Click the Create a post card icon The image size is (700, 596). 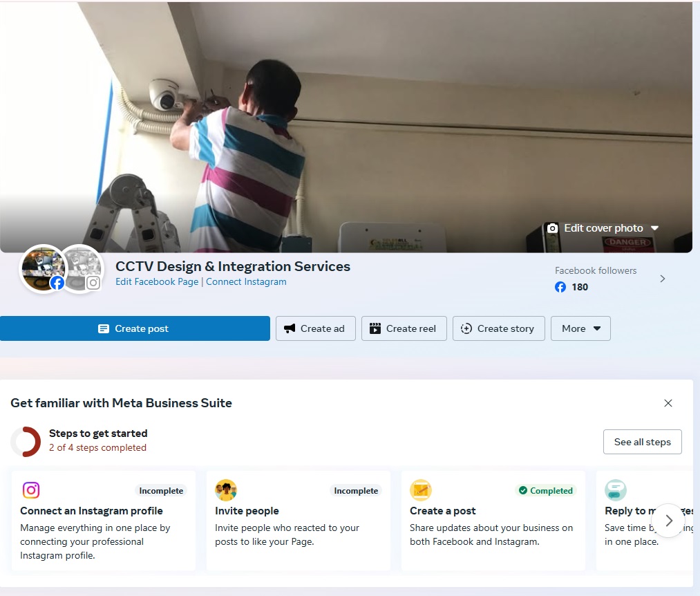[421, 490]
